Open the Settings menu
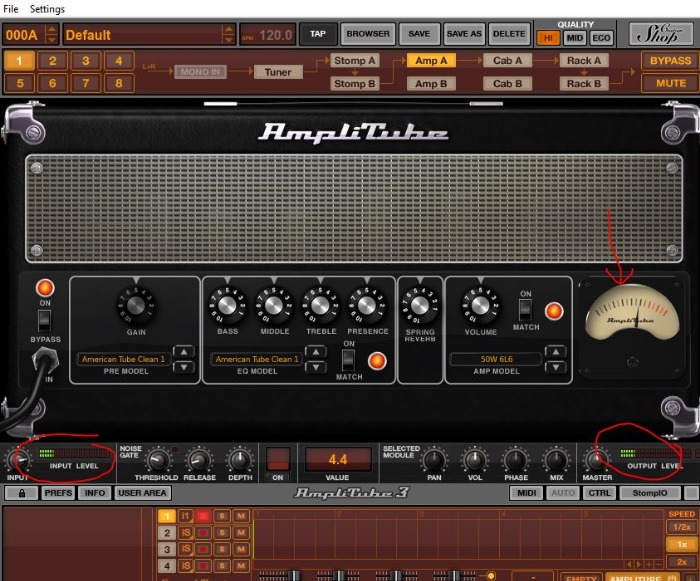Image resolution: width=700 pixels, height=581 pixels. point(47,9)
